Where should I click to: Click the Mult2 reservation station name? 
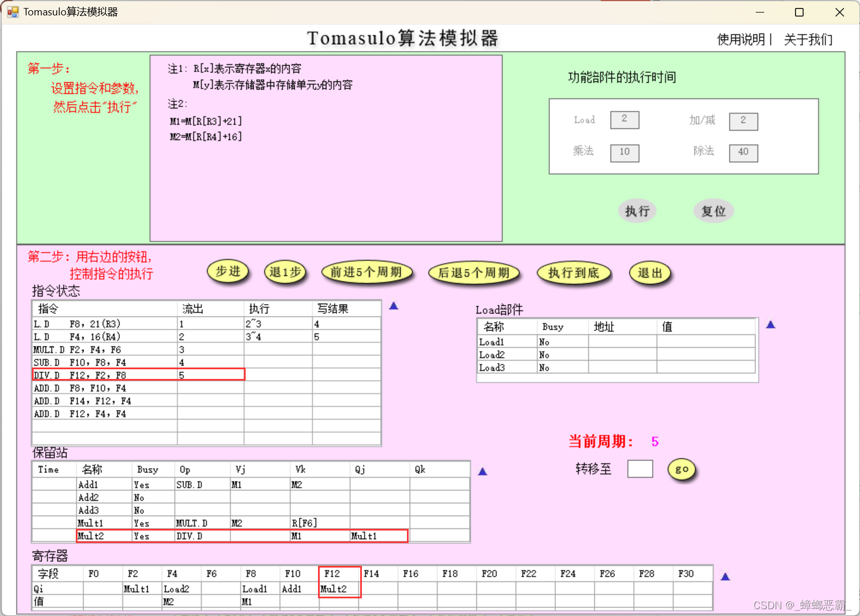(91, 536)
